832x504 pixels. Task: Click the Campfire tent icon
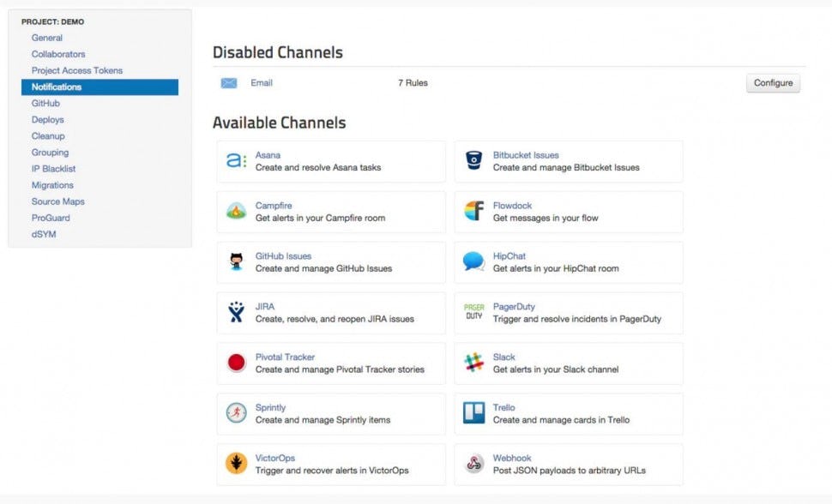point(236,211)
